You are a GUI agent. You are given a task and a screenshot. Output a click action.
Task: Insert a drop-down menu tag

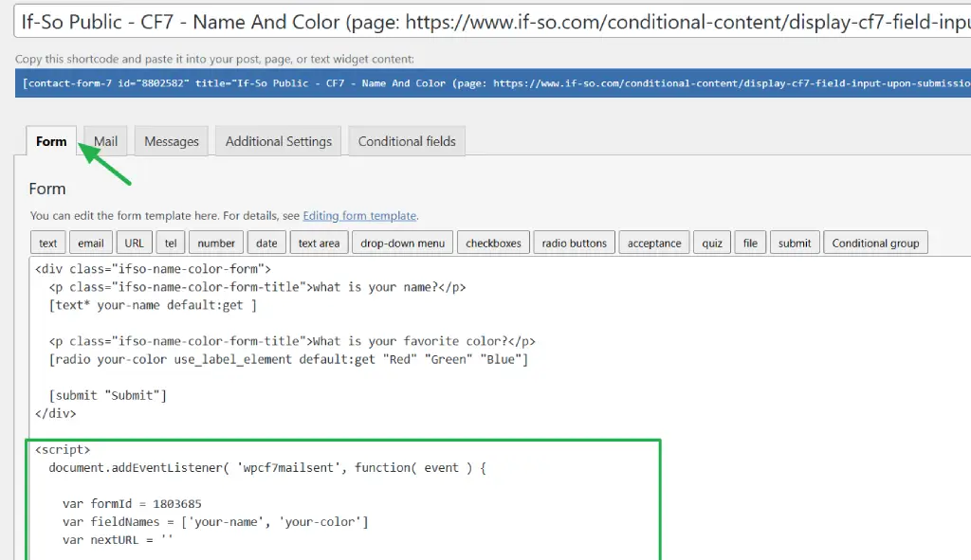pyautogui.click(x=403, y=243)
